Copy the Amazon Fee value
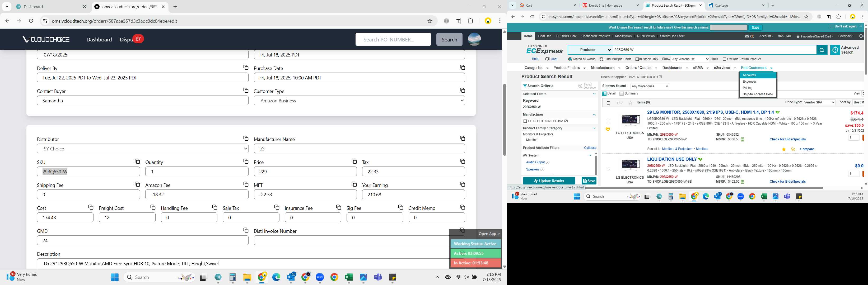Screen dimensions: 868x285 [x=246, y=184]
